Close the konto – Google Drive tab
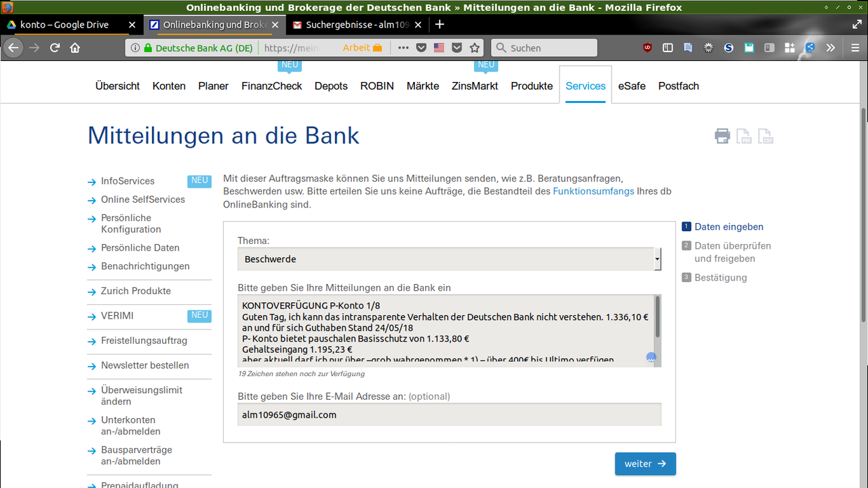 coord(132,24)
